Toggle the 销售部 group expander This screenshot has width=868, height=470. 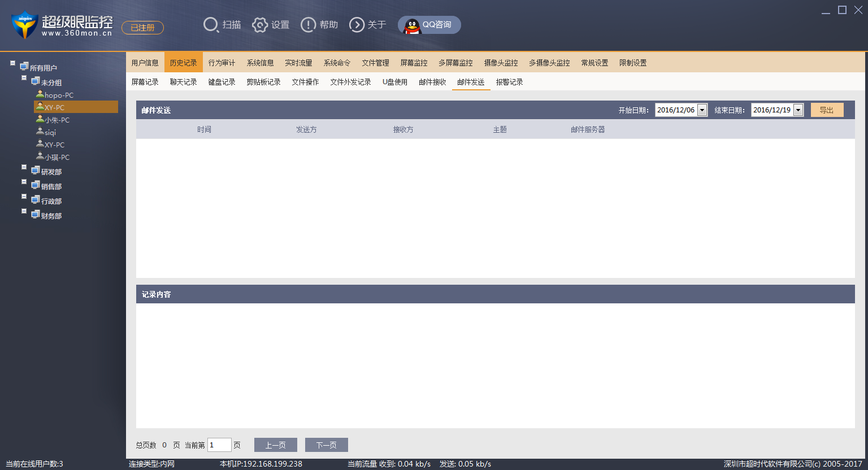[24, 182]
